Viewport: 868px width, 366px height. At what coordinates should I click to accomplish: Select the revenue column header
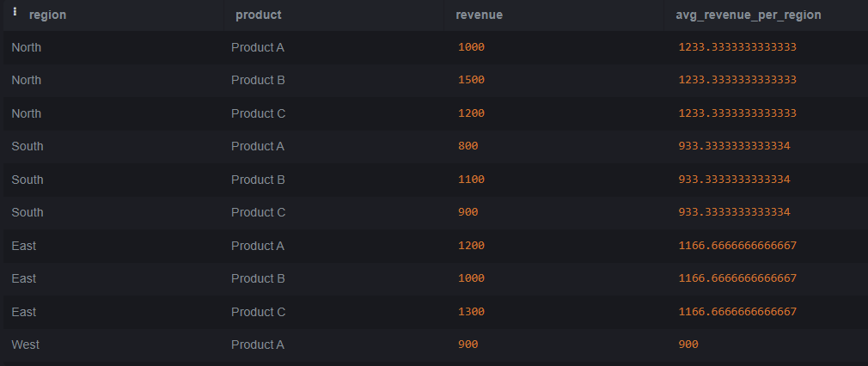point(479,15)
